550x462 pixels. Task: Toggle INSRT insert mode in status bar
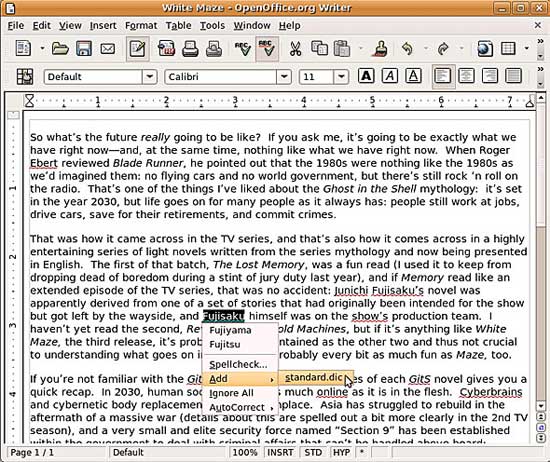[x=280, y=453]
